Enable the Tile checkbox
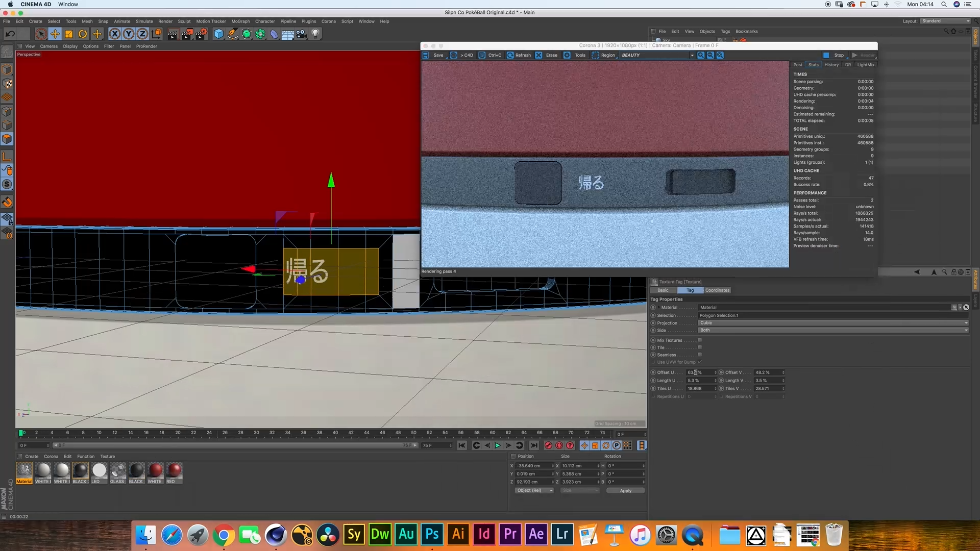The width and height of the screenshot is (980, 551). pos(700,347)
